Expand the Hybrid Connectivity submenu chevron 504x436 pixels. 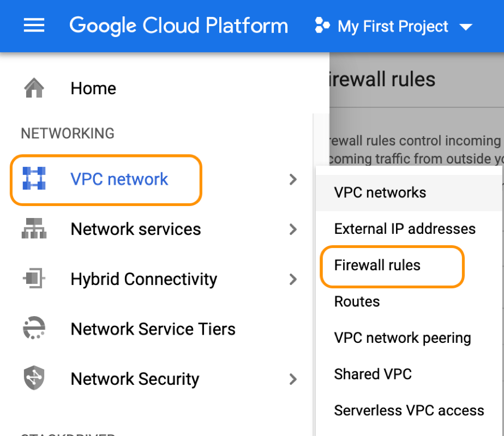click(x=293, y=279)
